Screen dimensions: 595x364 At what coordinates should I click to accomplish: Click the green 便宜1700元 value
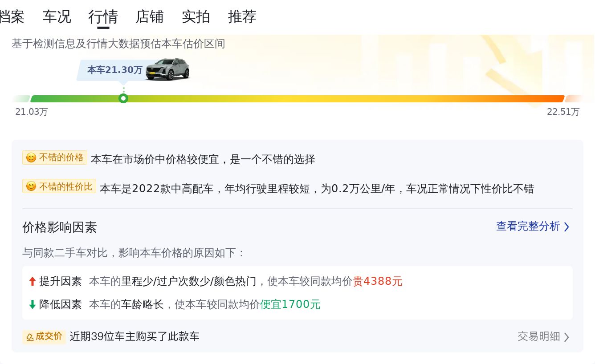click(290, 304)
